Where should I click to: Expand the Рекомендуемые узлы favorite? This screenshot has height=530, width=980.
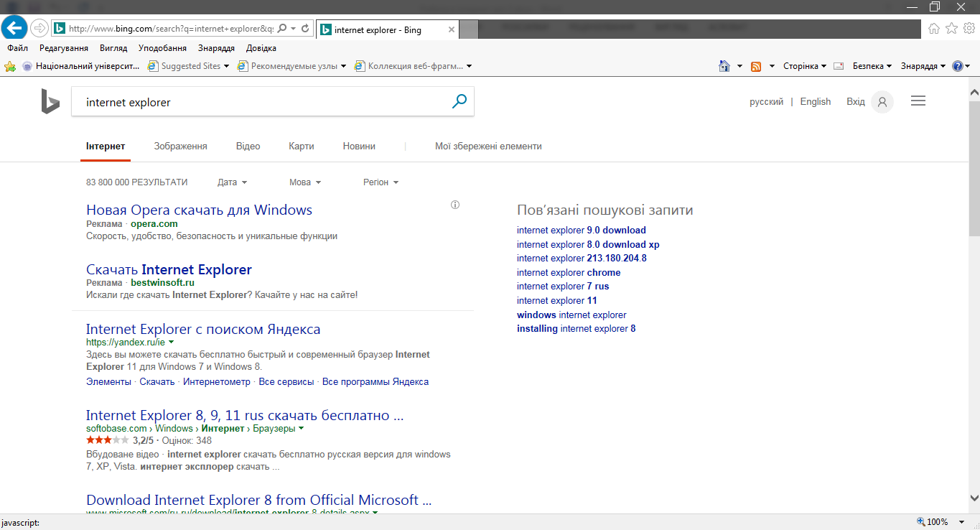pos(291,66)
